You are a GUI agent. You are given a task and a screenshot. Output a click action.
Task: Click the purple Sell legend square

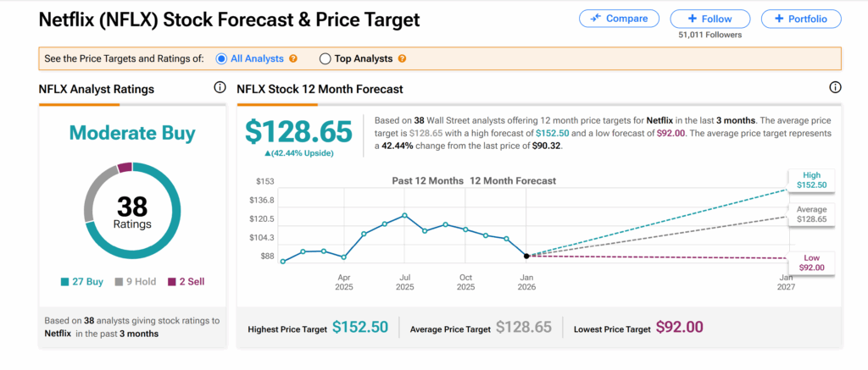[x=170, y=281]
